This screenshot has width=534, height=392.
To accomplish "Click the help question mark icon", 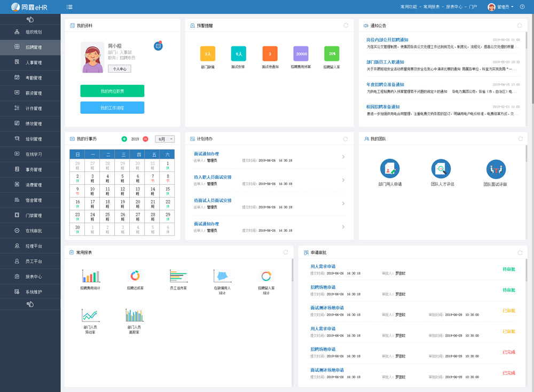I will pos(522,7).
